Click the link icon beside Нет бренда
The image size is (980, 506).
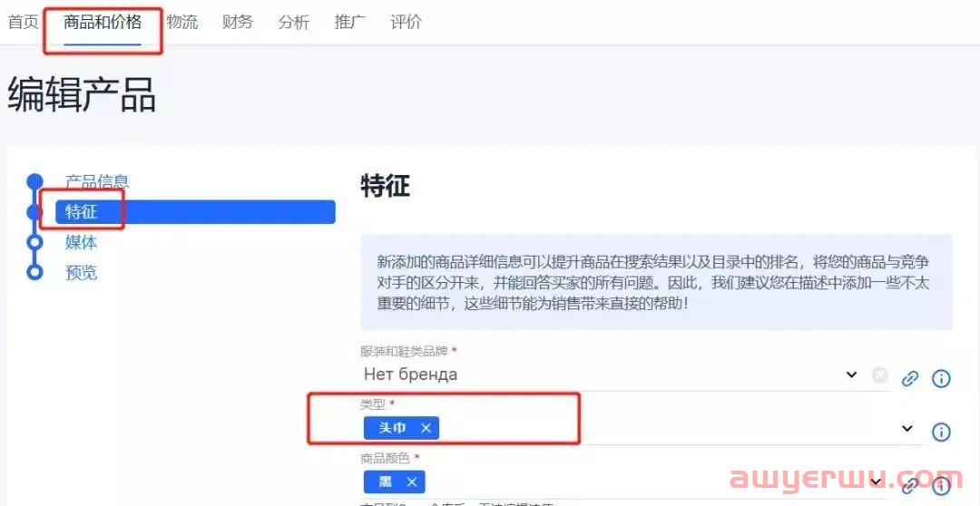pyautogui.click(x=910, y=378)
